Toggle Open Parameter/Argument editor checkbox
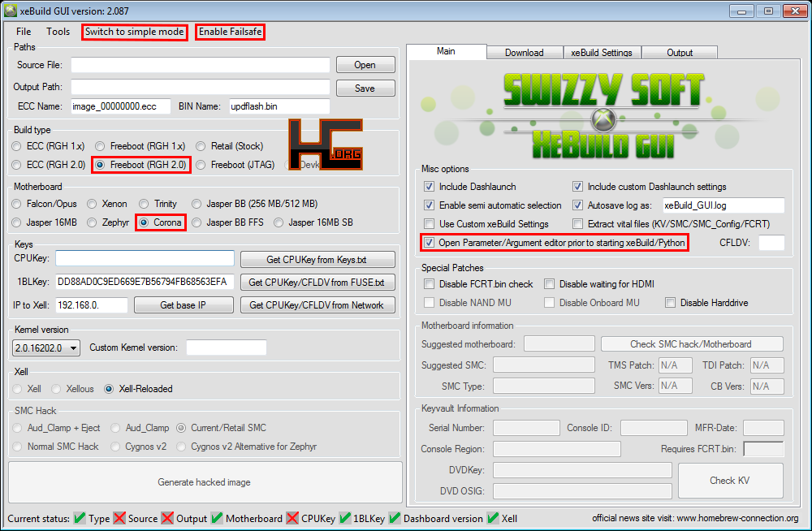The width and height of the screenshot is (812, 531). pos(429,243)
